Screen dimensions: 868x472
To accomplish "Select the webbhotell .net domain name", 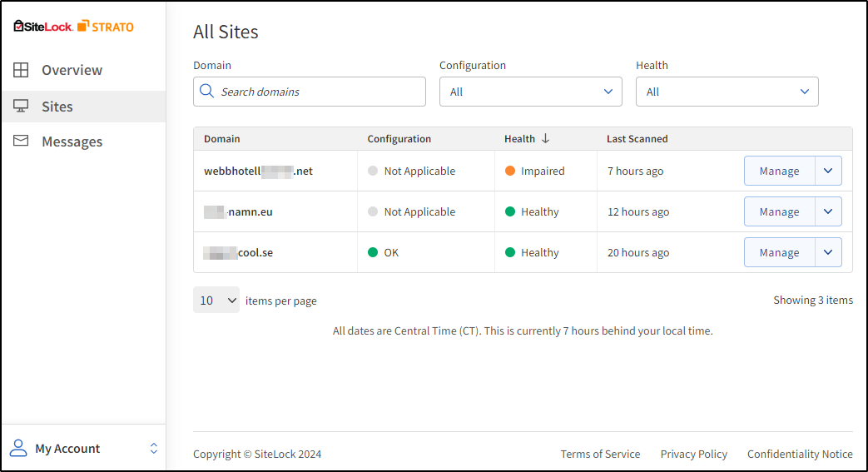I will tap(259, 171).
